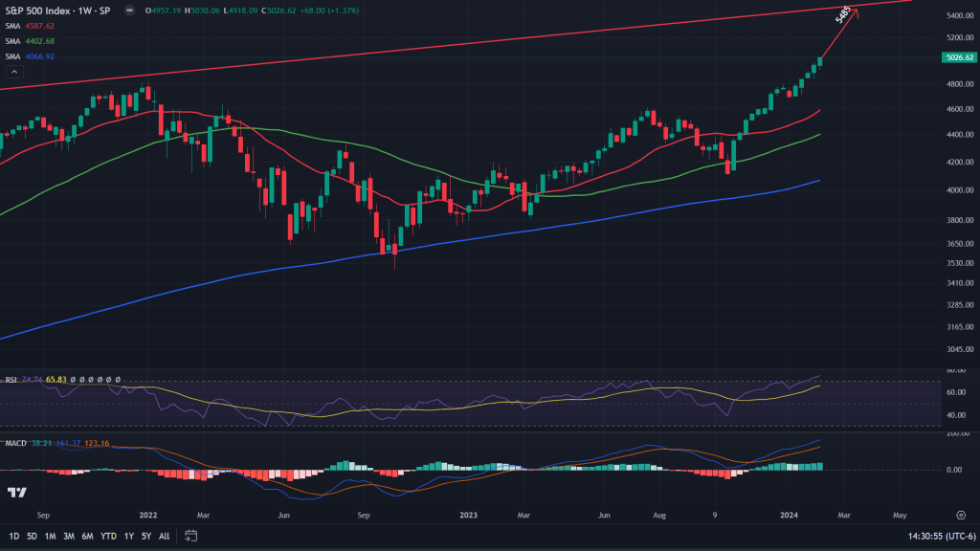
Task: Collapse the indicator legend with the arrow
Action: point(14,72)
